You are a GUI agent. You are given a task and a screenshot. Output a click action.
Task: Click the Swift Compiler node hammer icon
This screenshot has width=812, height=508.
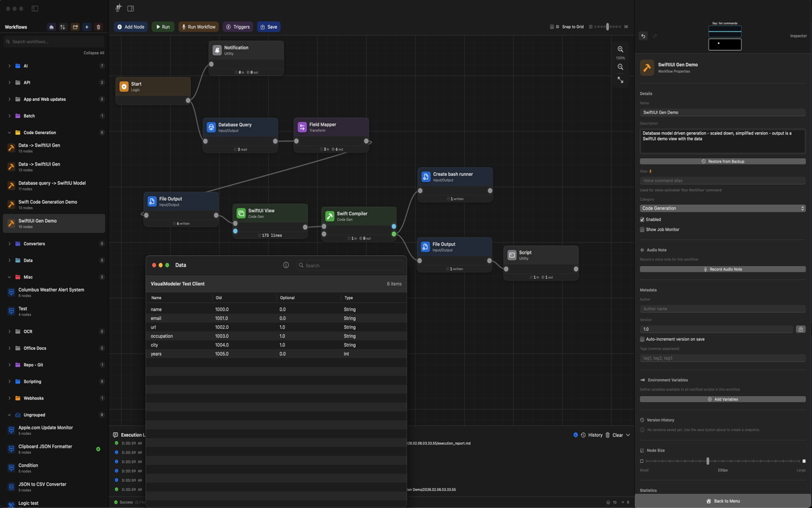tap(330, 217)
